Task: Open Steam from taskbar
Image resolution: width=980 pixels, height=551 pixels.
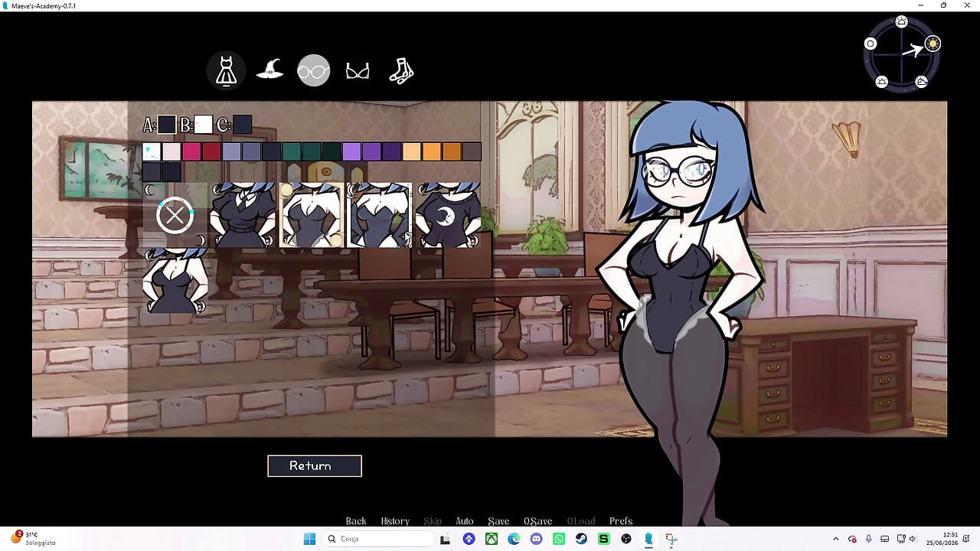Action: pyautogui.click(x=581, y=539)
